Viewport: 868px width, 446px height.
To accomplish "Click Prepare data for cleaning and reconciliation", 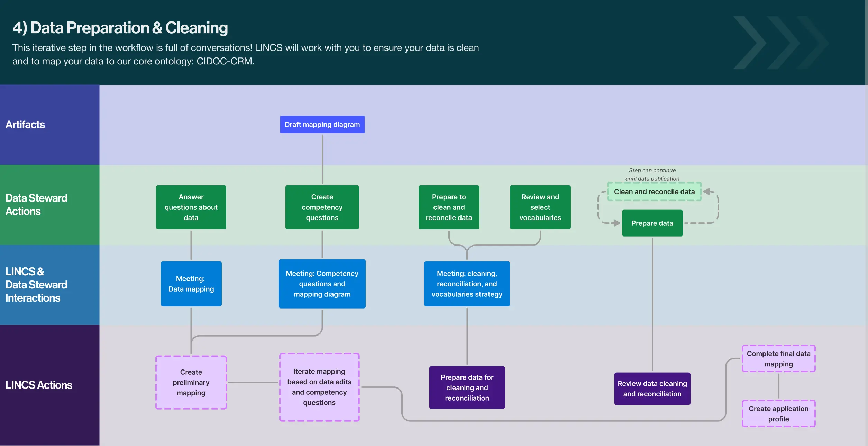I will (467, 387).
